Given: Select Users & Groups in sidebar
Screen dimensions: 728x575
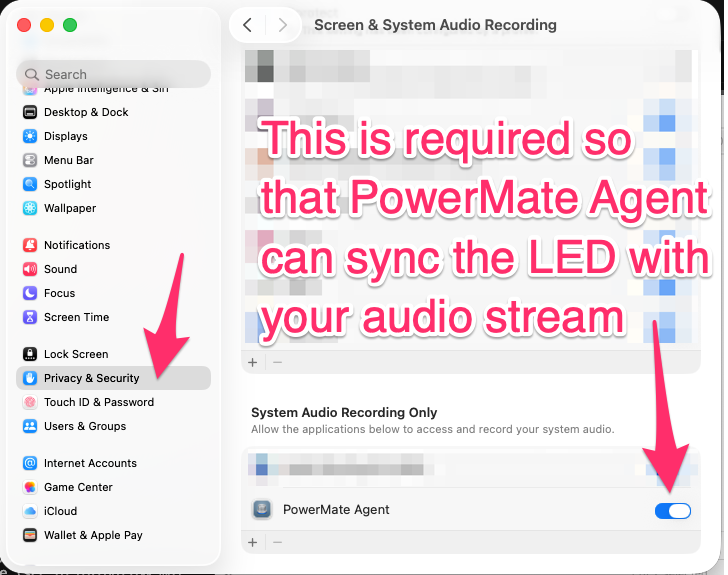Looking at the screenshot, I should coord(113,426).
